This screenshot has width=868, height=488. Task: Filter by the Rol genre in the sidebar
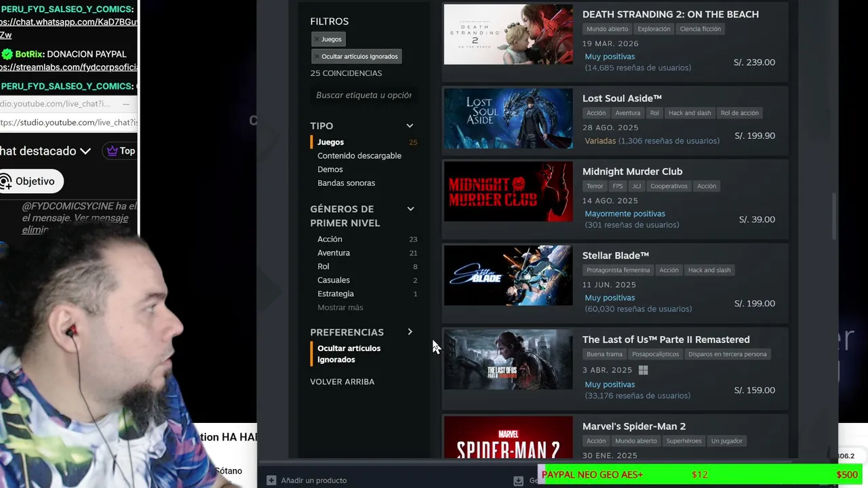pyautogui.click(x=323, y=266)
